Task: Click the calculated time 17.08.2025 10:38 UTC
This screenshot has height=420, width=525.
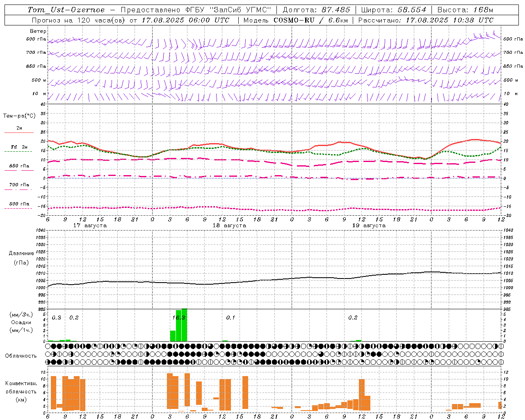Action: click(450, 20)
